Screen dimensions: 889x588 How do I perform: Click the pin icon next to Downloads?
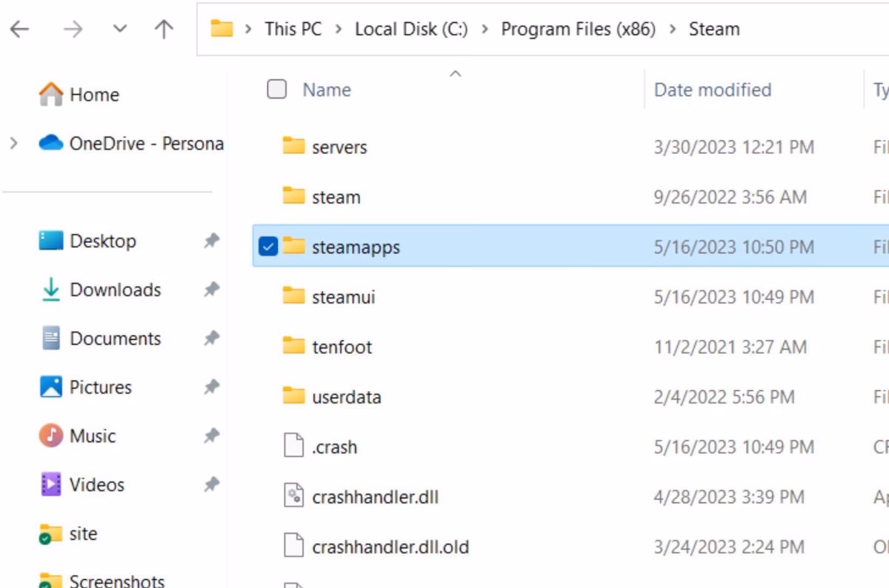tap(212, 290)
